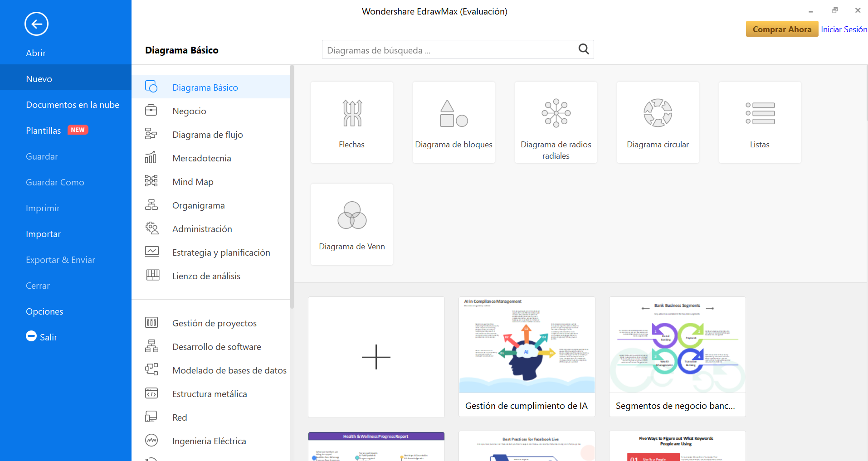Click the Negocio briefcase icon
868x461 pixels.
(x=151, y=110)
